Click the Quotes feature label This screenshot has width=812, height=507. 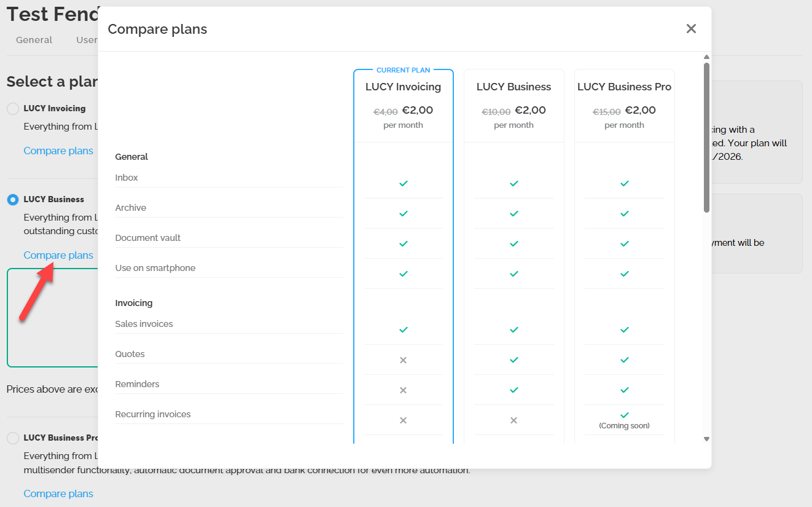(130, 354)
